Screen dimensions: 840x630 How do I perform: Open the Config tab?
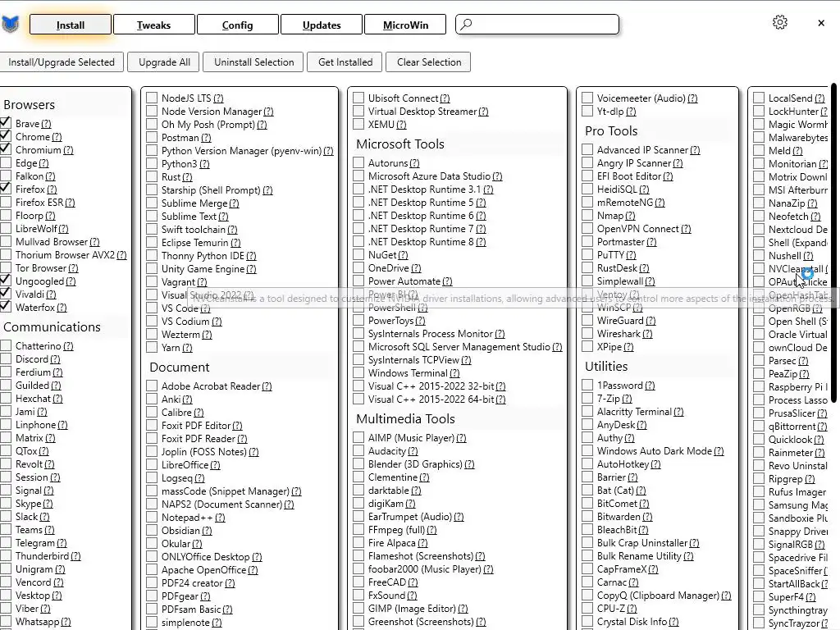coord(237,25)
